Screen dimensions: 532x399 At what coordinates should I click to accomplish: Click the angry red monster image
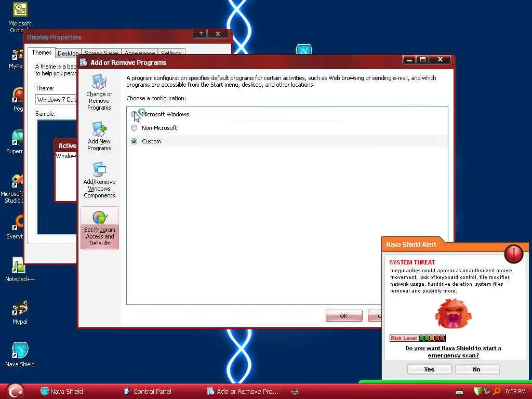pyautogui.click(x=453, y=313)
